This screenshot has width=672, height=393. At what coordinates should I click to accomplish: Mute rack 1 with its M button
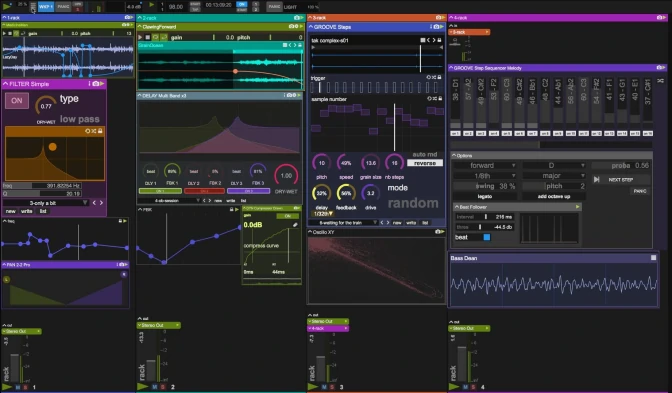(18, 387)
